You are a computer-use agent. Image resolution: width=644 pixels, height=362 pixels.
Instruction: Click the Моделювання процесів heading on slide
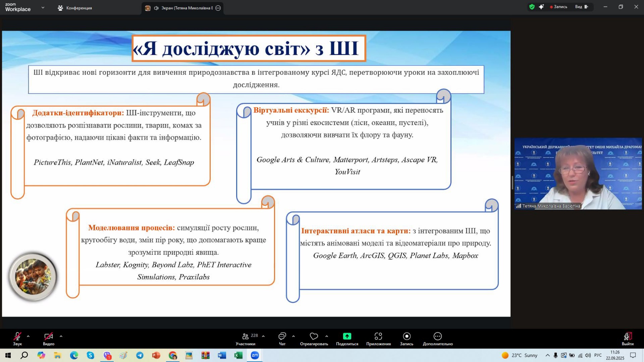point(132,228)
